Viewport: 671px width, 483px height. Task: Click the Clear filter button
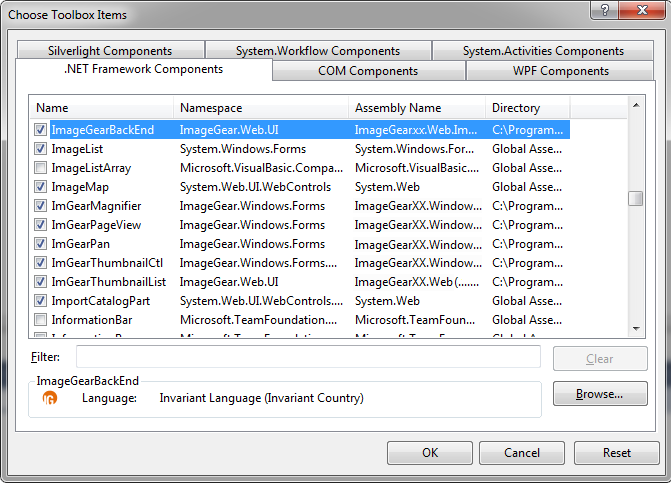tap(600, 359)
